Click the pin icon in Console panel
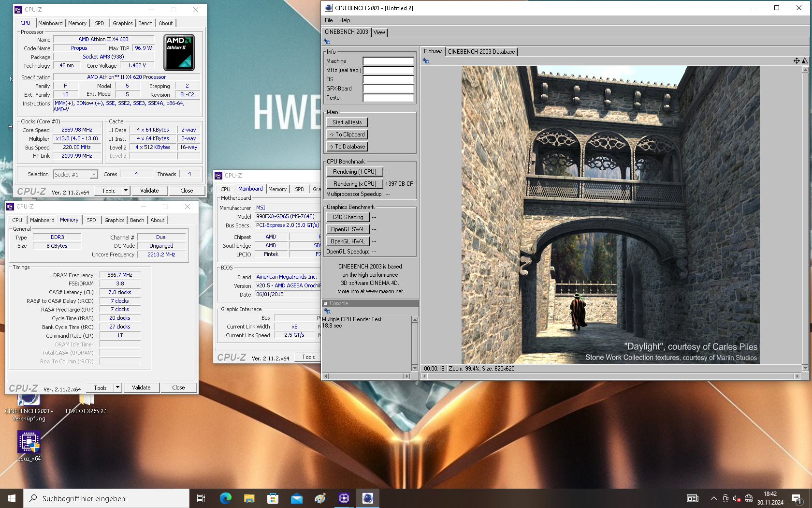The height and width of the screenshot is (508, 812). click(x=327, y=311)
